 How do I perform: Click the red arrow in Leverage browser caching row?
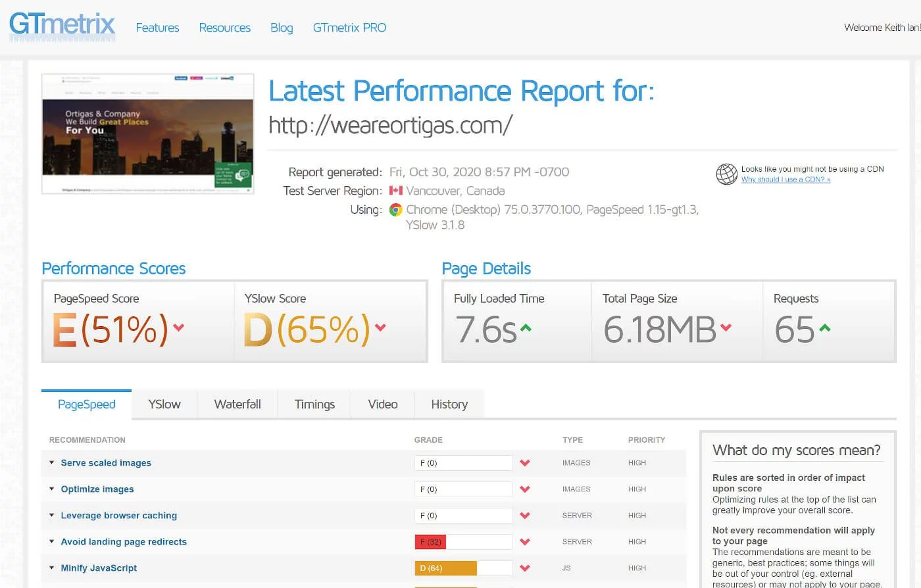[525, 516]
